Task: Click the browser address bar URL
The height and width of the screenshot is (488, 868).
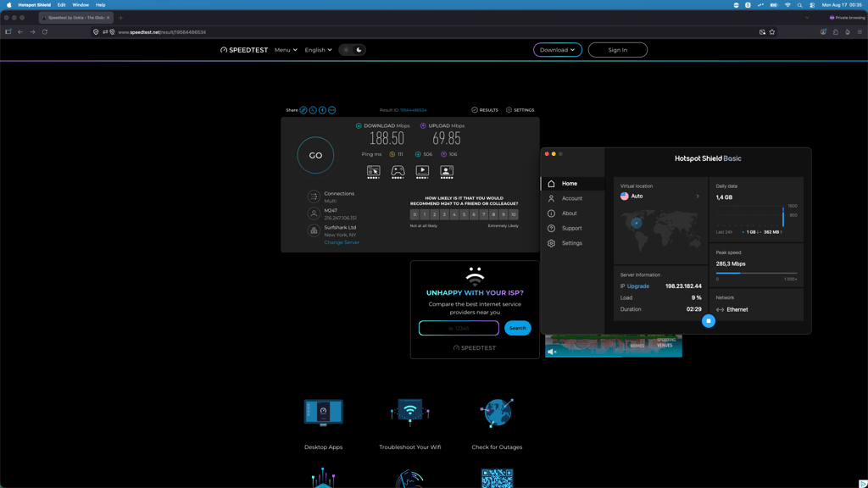Action: click(162, 32)
